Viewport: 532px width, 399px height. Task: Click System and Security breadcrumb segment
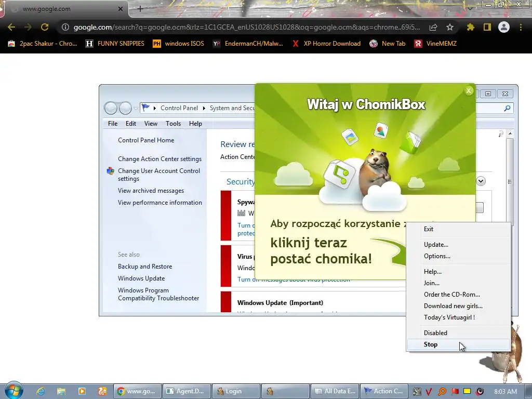point(232,108)
